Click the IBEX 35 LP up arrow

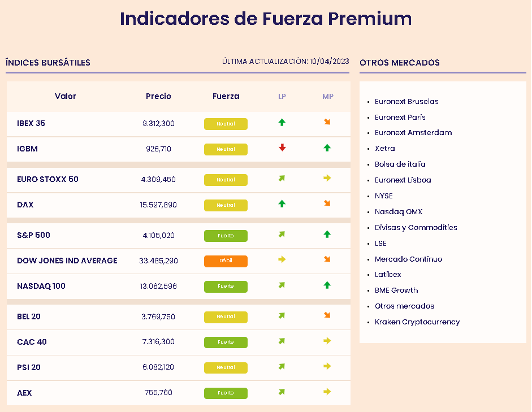[x=282, y=122]
